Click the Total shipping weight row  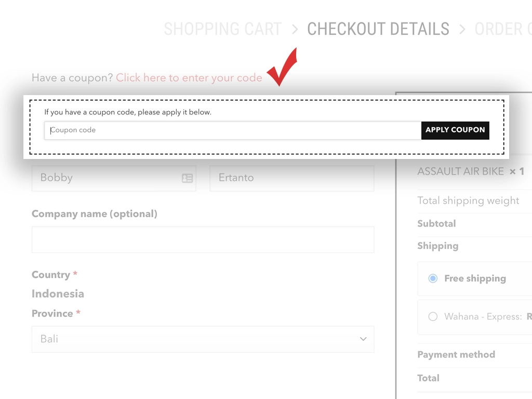point(468,201)
